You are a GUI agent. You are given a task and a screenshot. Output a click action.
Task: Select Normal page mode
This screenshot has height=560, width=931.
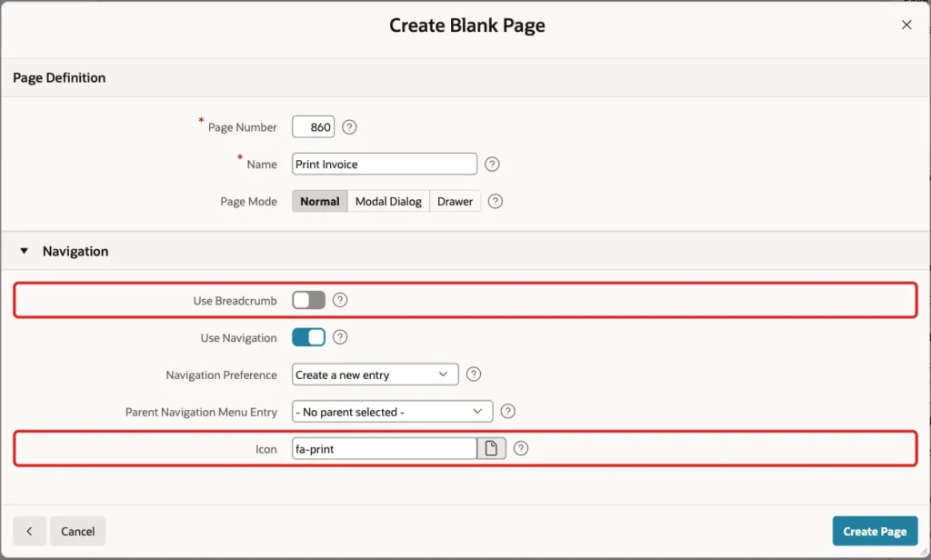click(x=319, y=201)
